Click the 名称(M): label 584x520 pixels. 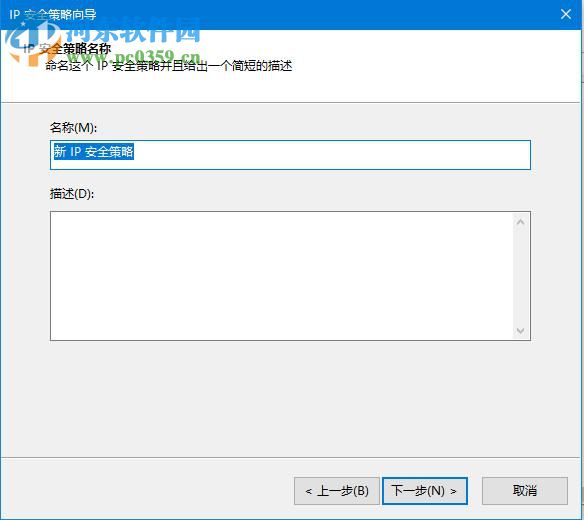[73, 128]
